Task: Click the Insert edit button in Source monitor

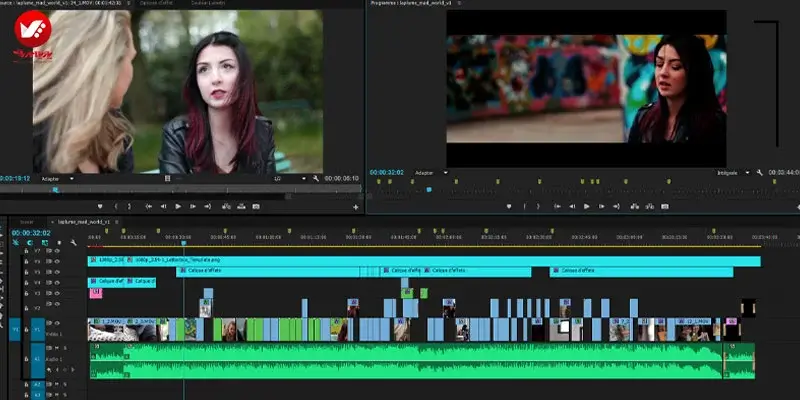Action: click(226, 206)
